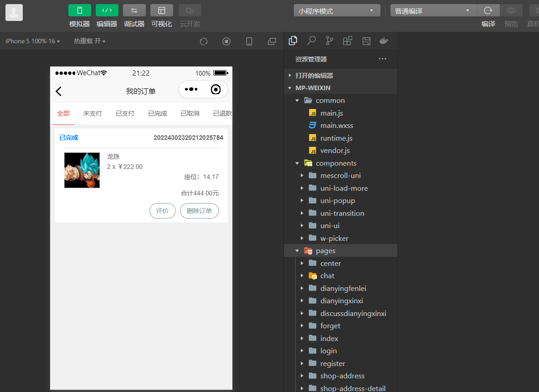This screenshot has width=539, height=392.
Task: Open the main.wxss file
Action: [x=341, y=125]
